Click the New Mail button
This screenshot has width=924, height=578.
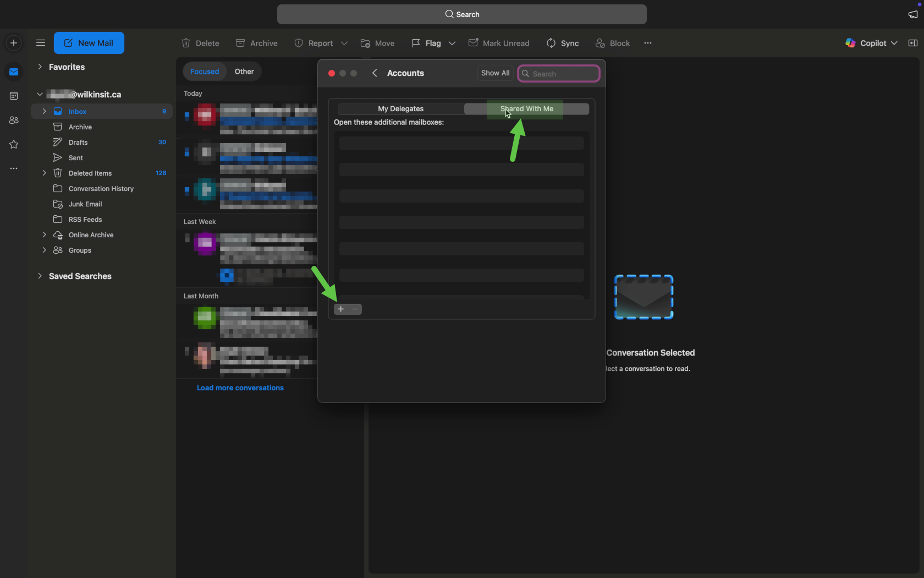pos(89,43)
